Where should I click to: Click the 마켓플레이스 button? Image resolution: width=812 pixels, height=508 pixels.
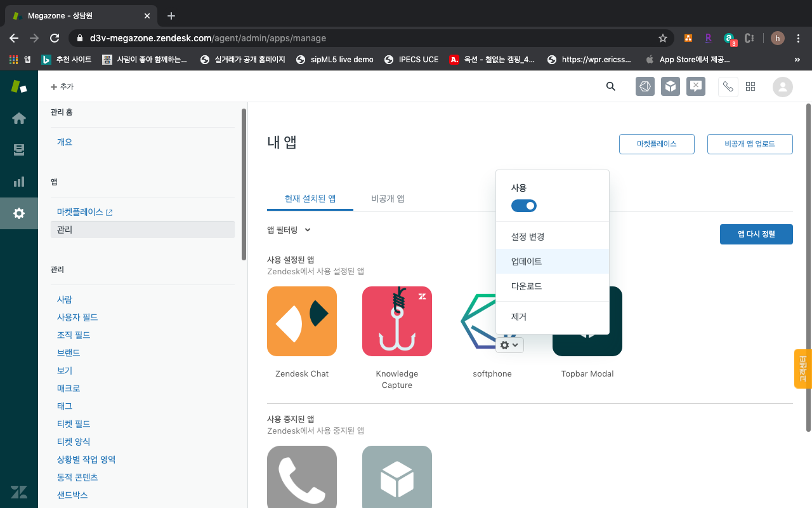657,144
